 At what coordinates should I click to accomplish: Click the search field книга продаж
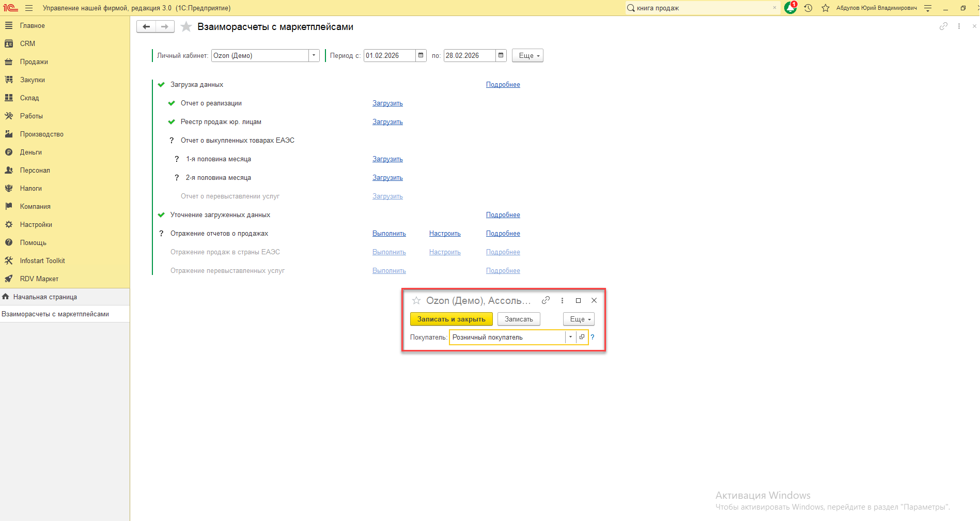click(703, 8)
